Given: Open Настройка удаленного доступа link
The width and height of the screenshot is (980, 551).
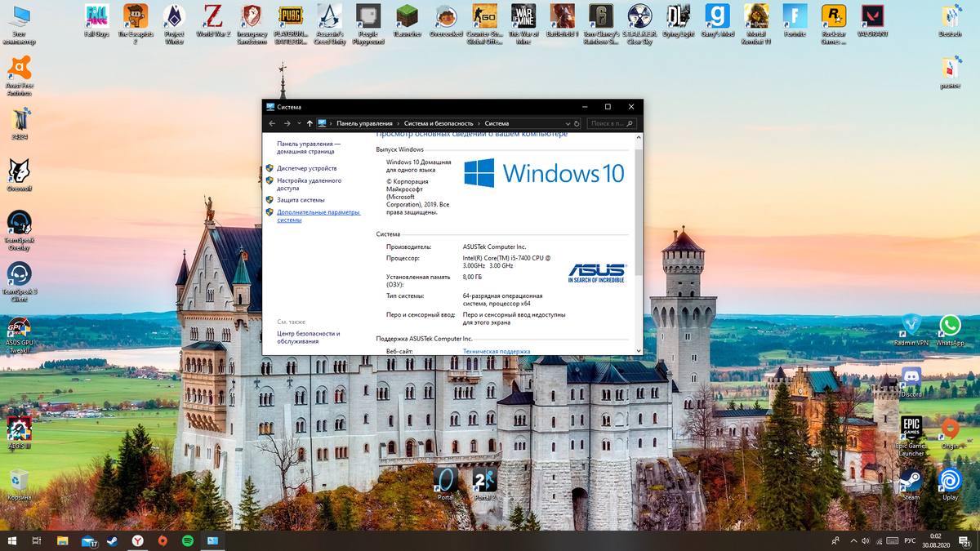Looking at the screenshot, I should click(309, 184).
